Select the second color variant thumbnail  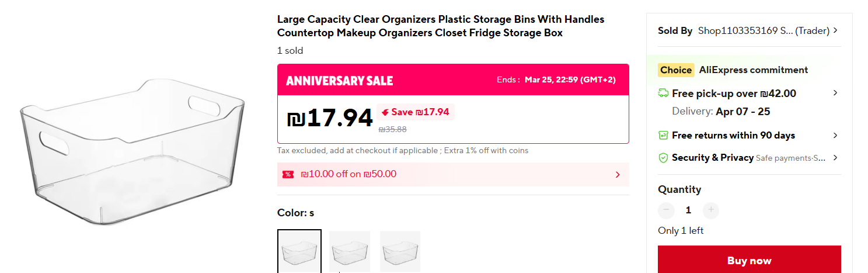point(350,251)
